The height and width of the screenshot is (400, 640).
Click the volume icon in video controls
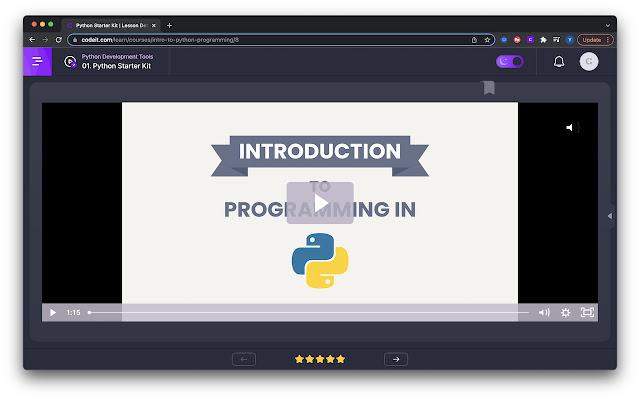point(544,313)
